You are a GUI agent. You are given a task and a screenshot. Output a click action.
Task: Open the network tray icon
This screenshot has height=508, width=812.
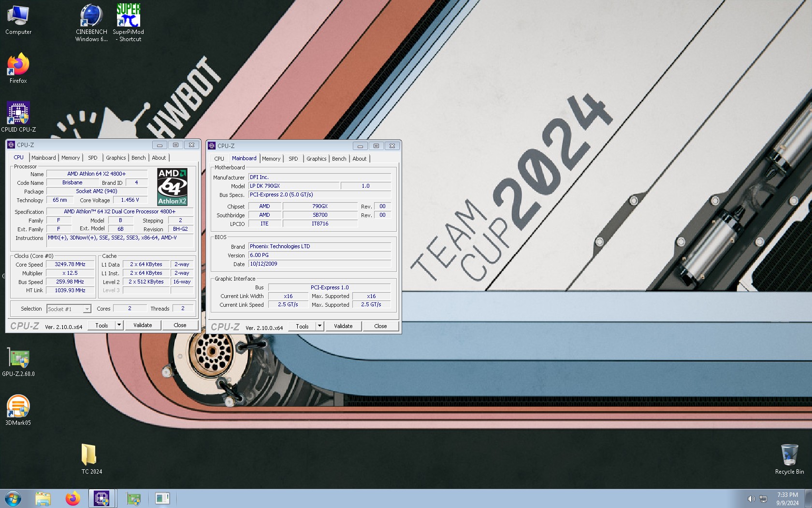[x=763, y=499]
